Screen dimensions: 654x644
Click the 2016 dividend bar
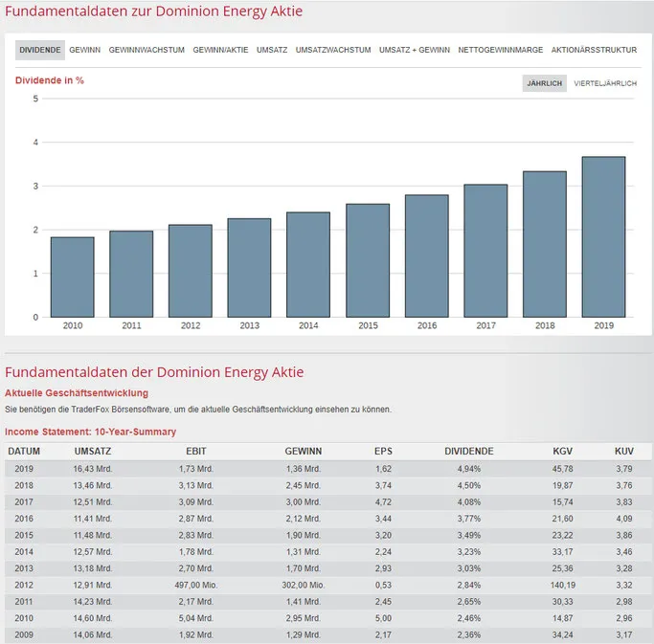[427, 255]
